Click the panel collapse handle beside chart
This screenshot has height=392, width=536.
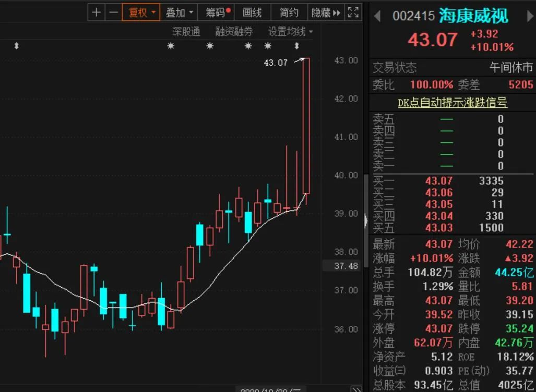point(366,220)
